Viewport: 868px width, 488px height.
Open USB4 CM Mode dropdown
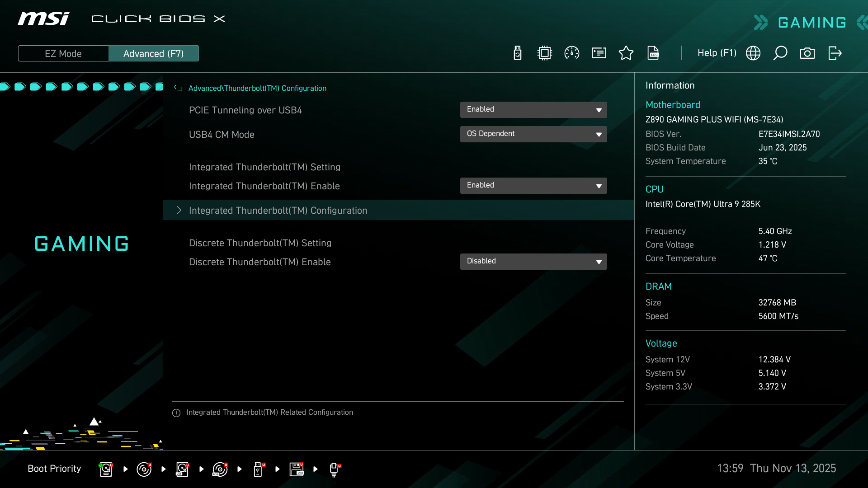click(x=533, y=134)
